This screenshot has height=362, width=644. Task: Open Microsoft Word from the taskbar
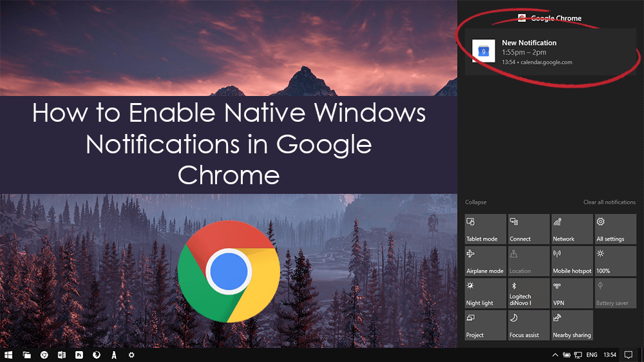[x=62, y=355]
